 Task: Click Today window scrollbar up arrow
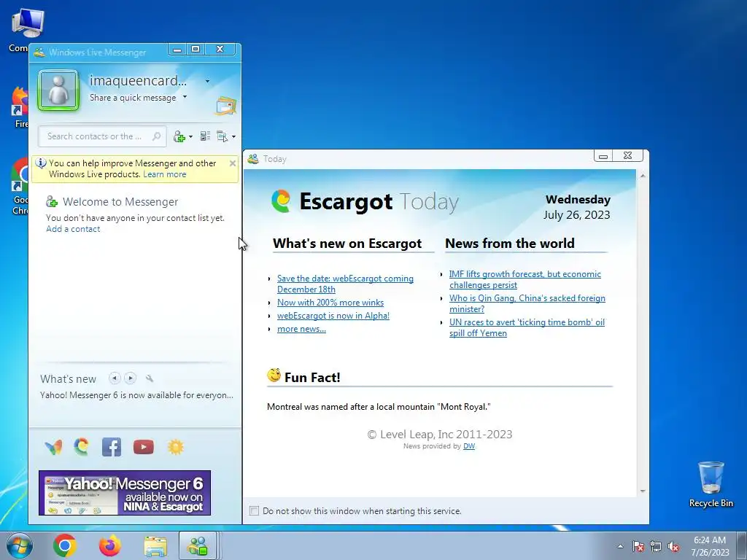tap(643, 176)
